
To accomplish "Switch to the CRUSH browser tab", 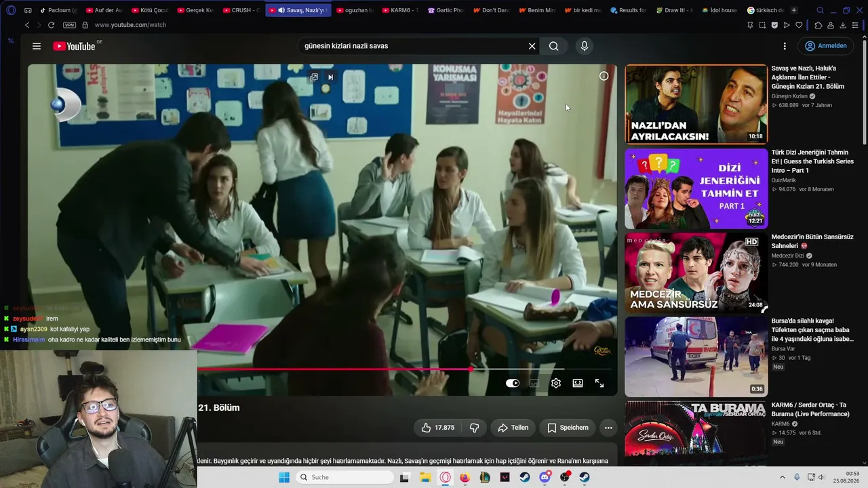I will tap(241, 10).
